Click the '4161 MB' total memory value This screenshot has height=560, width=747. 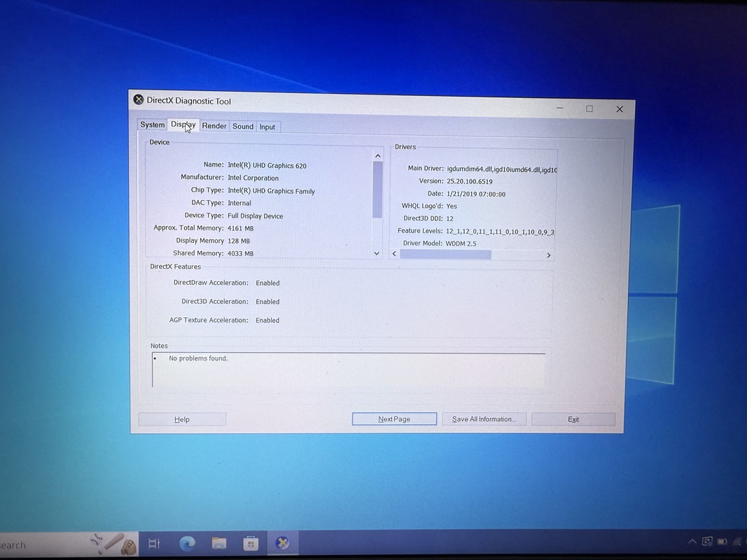point(240,229)
